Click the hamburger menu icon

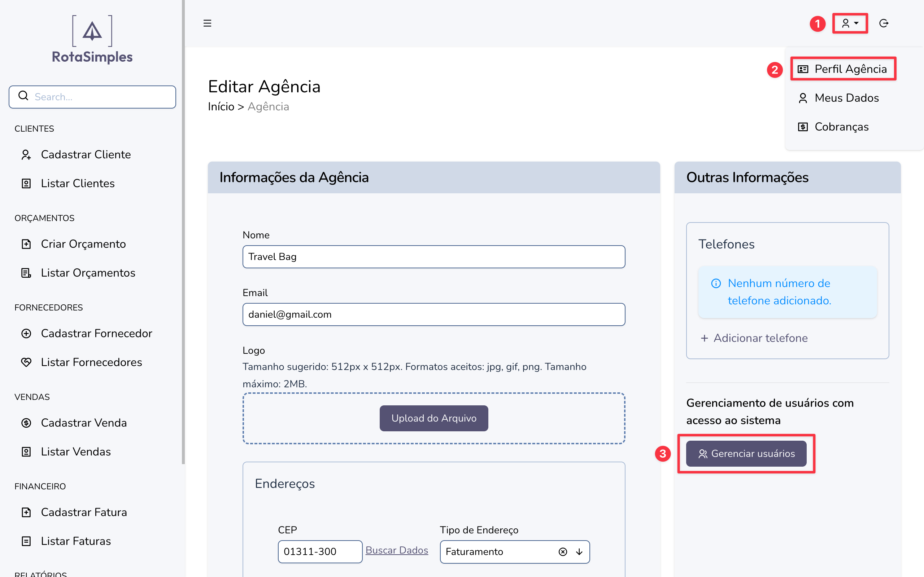click(207, 23)
